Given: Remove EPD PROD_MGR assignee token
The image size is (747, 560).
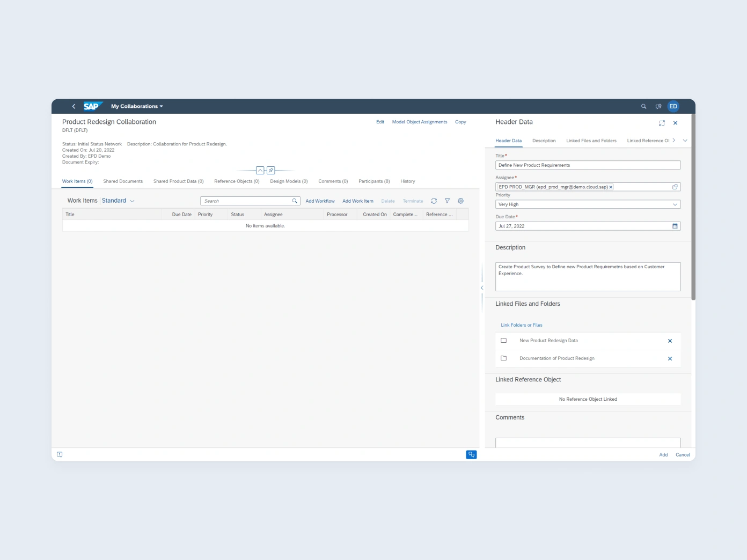Looking at the screenshot, I should pos(611,187).
